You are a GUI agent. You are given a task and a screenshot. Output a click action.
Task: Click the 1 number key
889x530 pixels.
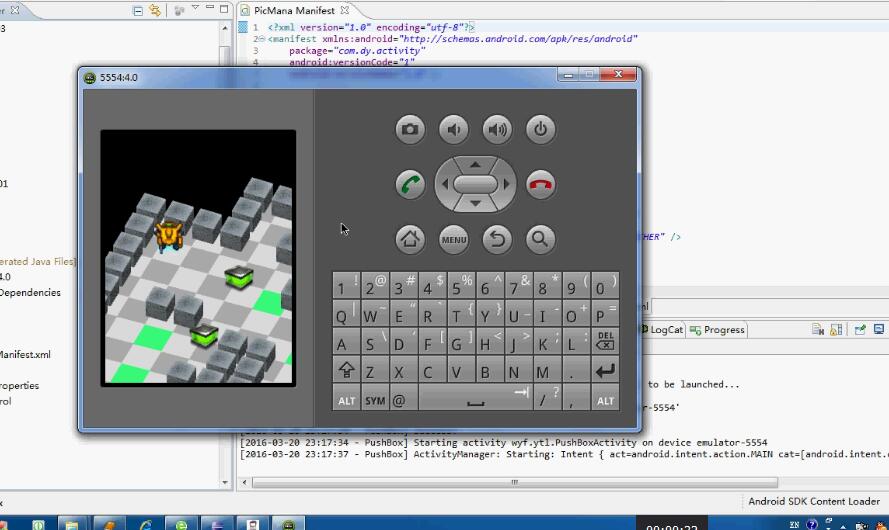tap(346, 286)
